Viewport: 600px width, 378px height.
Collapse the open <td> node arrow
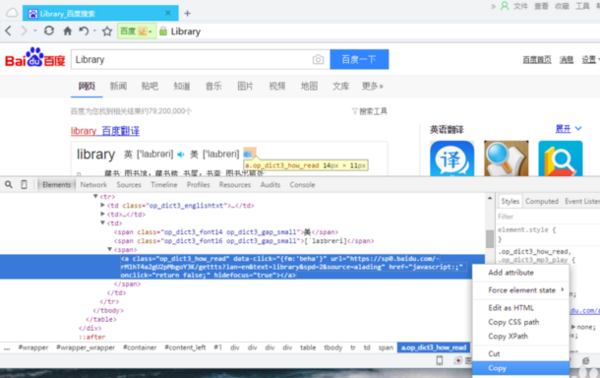click(x=103, y=223)
